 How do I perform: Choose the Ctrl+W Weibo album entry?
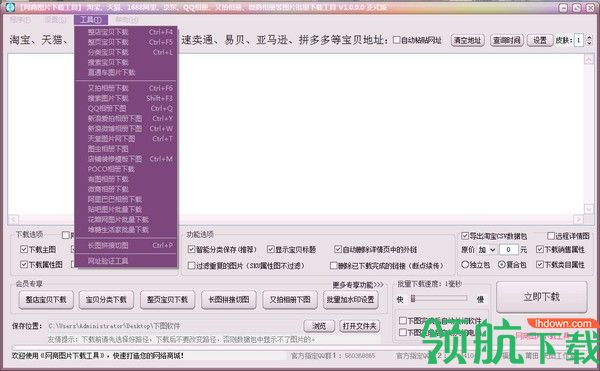click(126, 129)
